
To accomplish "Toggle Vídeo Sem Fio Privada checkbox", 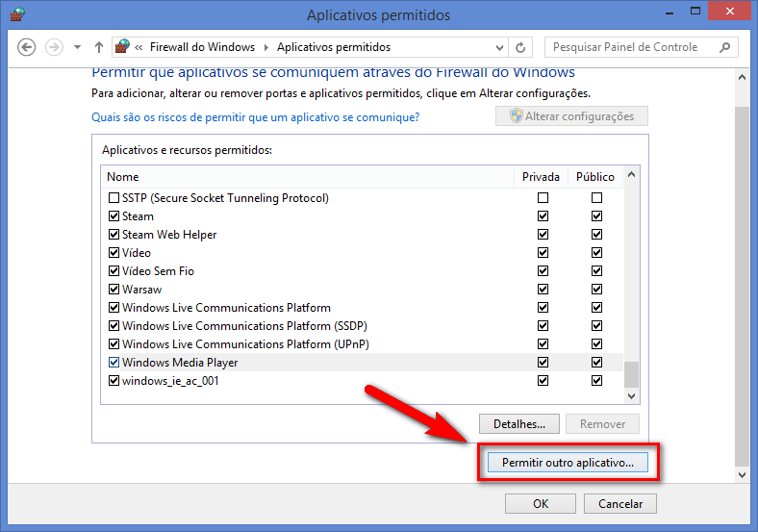I will [x=543, y=271].
